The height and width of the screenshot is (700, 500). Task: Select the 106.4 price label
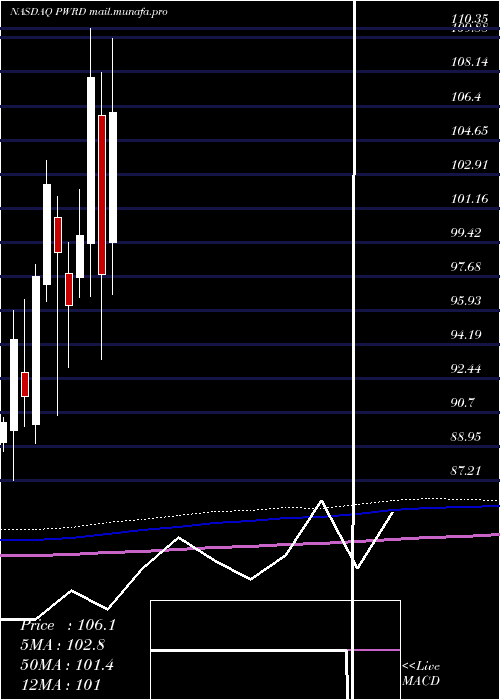(466, 96)
